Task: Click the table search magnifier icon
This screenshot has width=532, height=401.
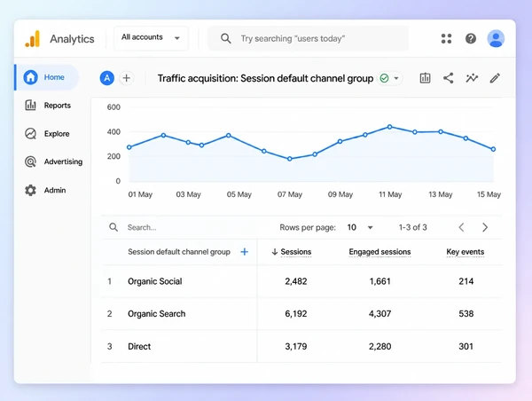Action: pos(113,227)
